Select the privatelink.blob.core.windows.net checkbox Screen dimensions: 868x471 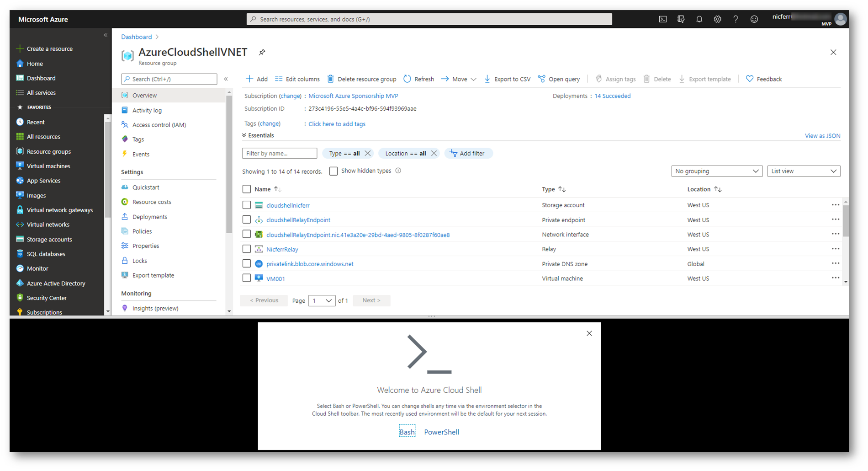click(x=247, y=264)
